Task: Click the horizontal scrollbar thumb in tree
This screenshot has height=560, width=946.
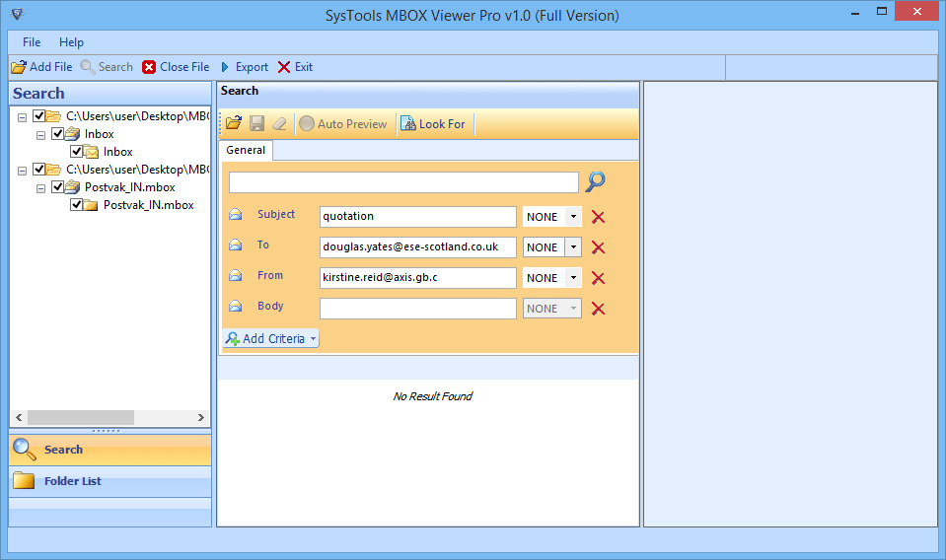Action: (81, 417)
